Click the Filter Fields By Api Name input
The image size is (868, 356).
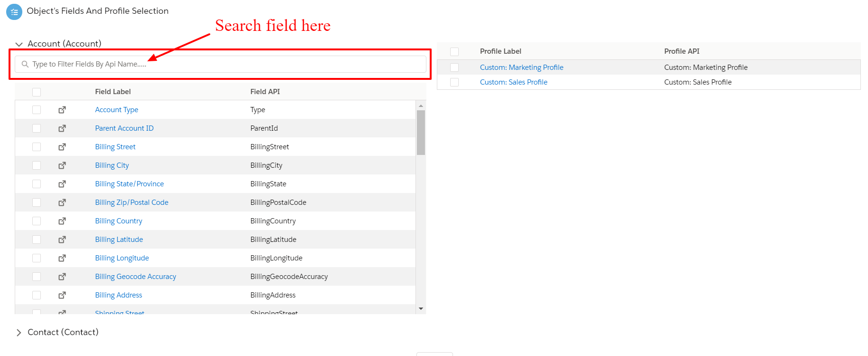(x=223, y=64)
